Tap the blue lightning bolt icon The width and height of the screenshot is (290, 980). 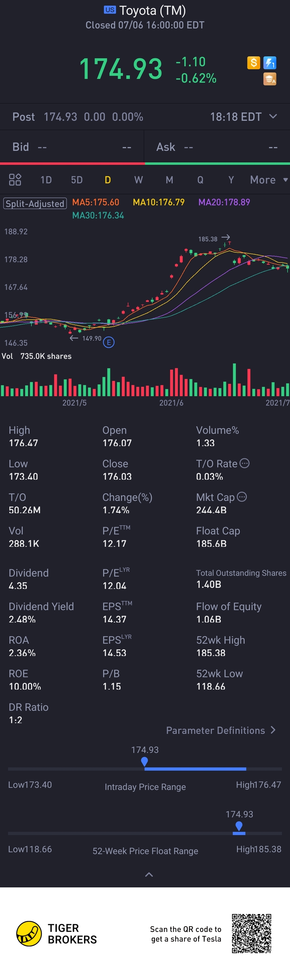tap(270, 63)
